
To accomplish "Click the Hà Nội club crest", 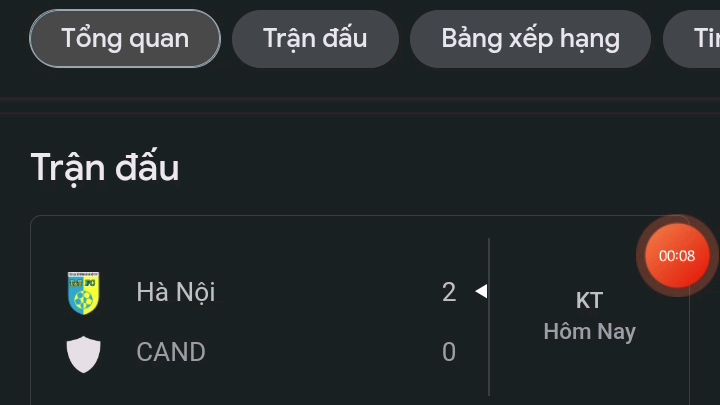I will 84,292.
